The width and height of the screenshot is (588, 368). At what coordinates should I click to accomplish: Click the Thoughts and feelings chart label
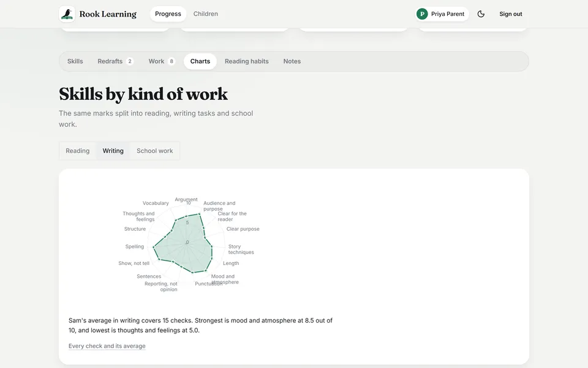point(139,217)
